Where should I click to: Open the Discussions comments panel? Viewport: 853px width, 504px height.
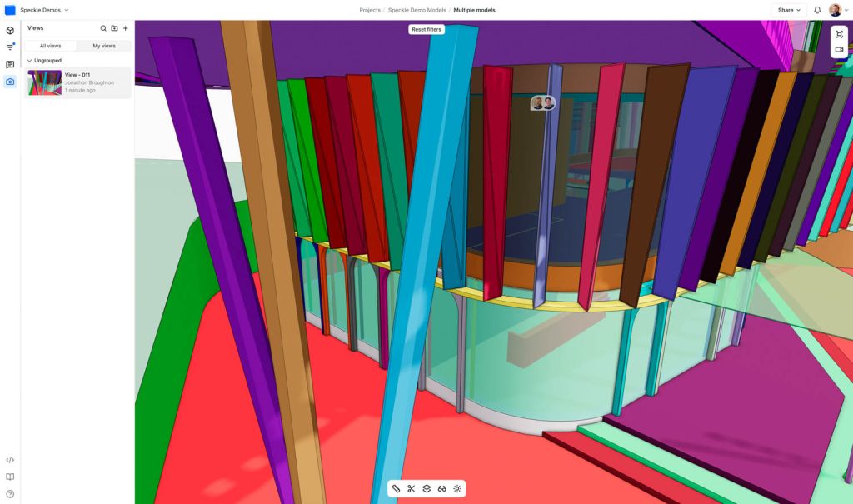10,64
